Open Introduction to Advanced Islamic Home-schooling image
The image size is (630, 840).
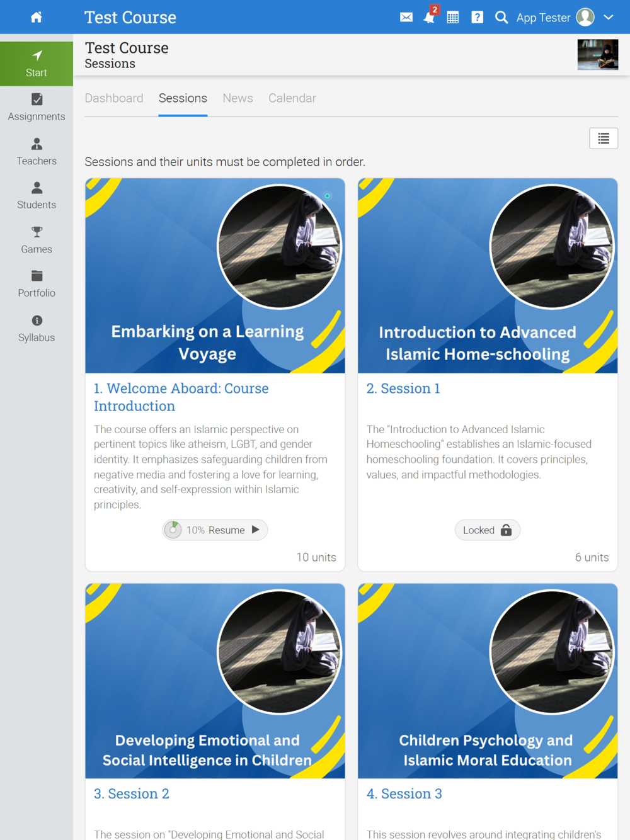[x=488, y=276]
